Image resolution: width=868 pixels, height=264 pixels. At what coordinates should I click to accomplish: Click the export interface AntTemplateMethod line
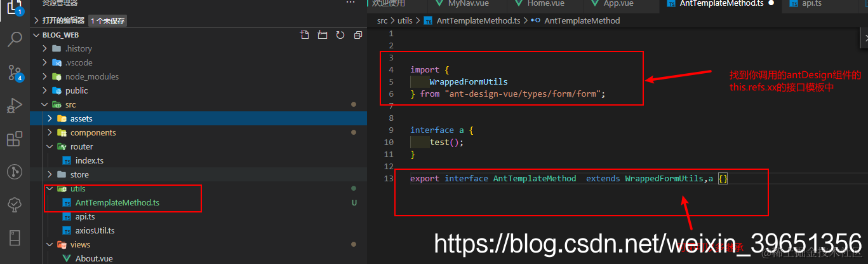tap(569, 179)
